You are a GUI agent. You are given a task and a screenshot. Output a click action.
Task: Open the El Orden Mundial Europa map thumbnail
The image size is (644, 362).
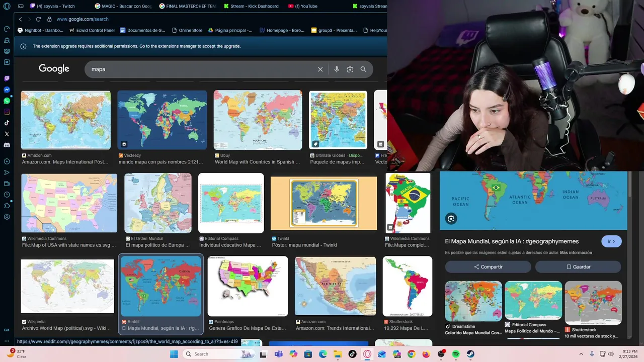[158, 203]
